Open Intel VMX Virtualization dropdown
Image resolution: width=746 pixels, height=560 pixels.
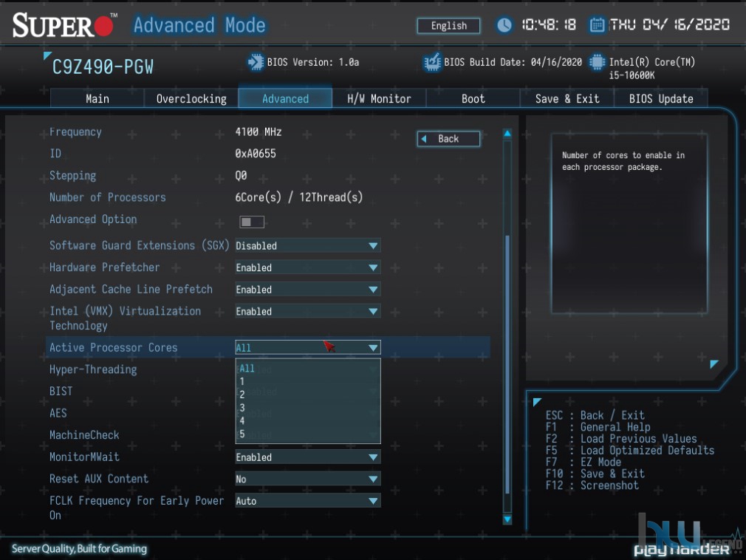click(x=308, y=311)
